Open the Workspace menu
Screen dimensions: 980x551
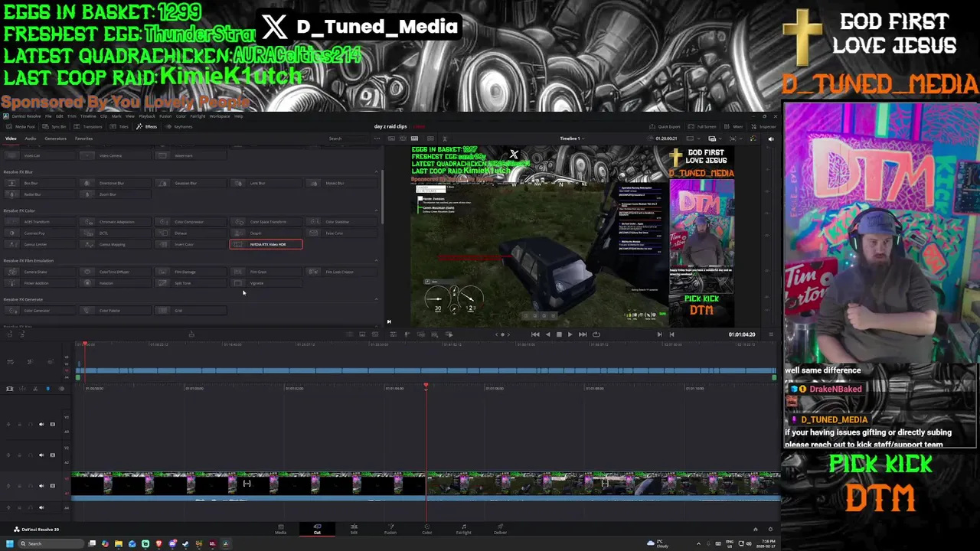220,116
